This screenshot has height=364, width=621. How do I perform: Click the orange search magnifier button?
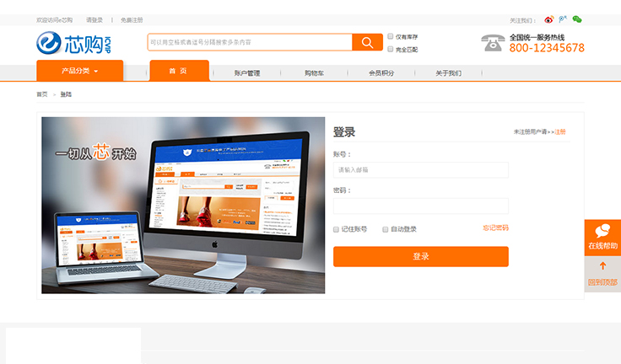click(x=367, y=42)
